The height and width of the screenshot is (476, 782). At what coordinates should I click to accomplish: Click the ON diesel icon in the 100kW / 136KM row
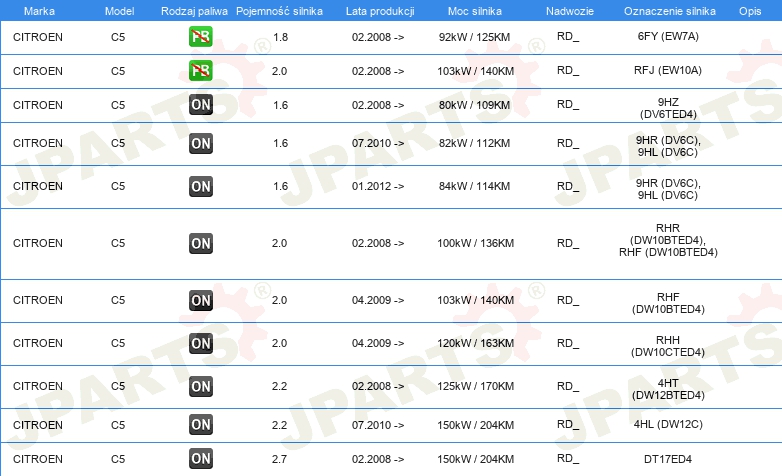[201, 243]
